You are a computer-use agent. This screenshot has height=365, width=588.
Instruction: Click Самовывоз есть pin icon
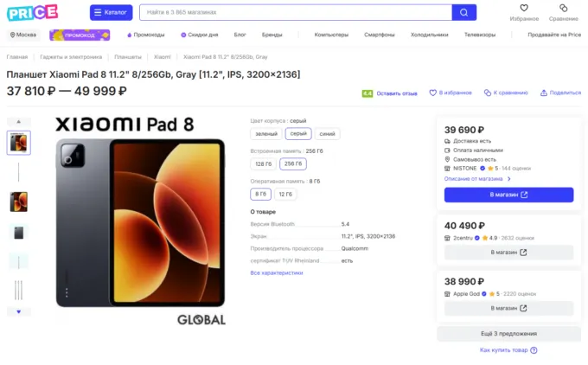[x=447, y=159]
